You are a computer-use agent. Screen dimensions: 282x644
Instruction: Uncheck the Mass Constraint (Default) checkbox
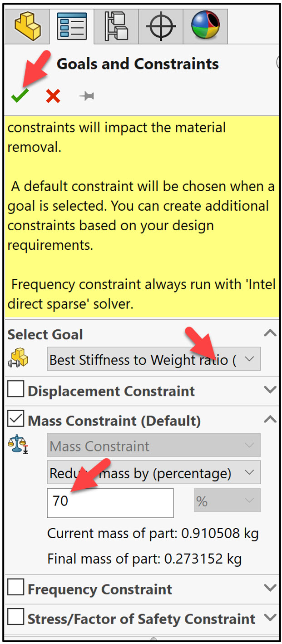[x=16, y=420]
